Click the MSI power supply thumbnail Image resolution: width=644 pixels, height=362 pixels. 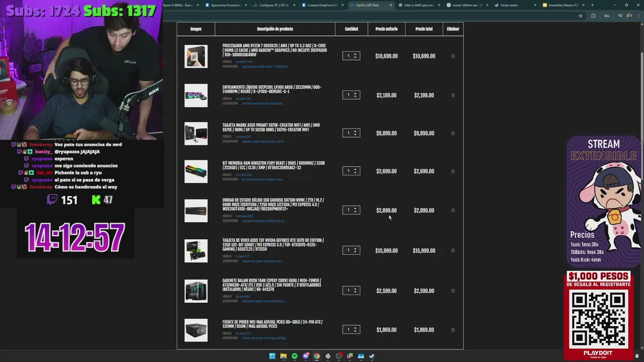click(x=196, y=330)
